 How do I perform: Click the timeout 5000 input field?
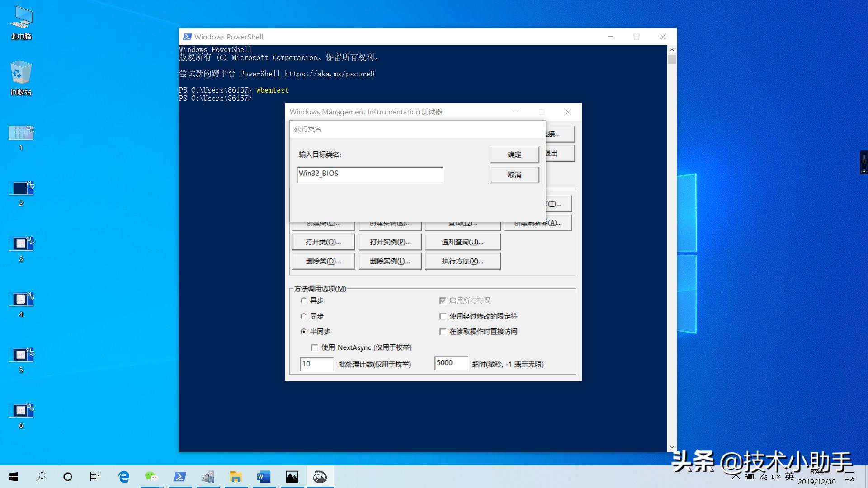[x=451, y=363]
